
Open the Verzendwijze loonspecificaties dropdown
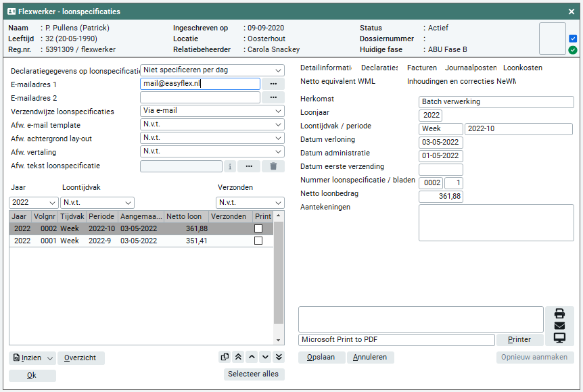[x=212, y=111]
